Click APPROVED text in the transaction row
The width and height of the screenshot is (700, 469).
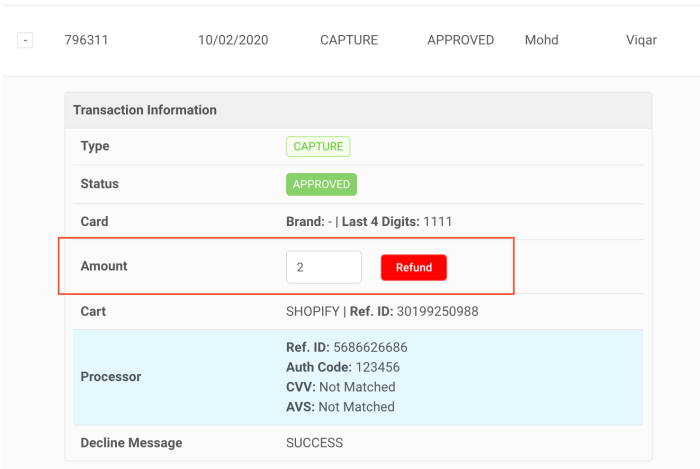point(460,41)
